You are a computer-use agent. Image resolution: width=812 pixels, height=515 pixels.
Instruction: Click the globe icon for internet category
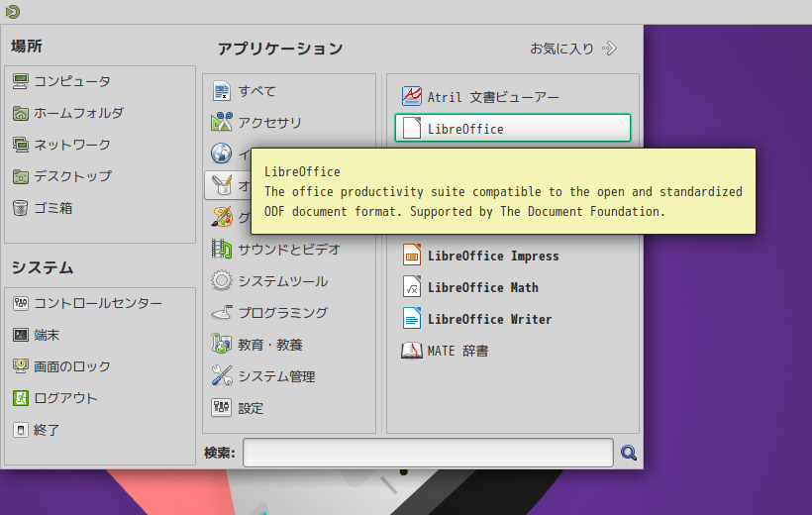221,154
